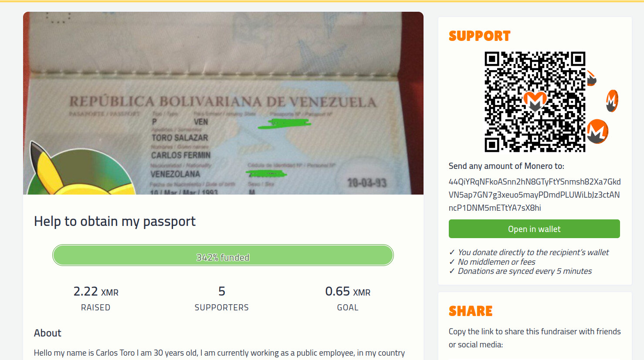The width and height of the screenshot is (644, 360).
Task: Click the tilted Monero coin at right
Action: click(x=612, y=101)
